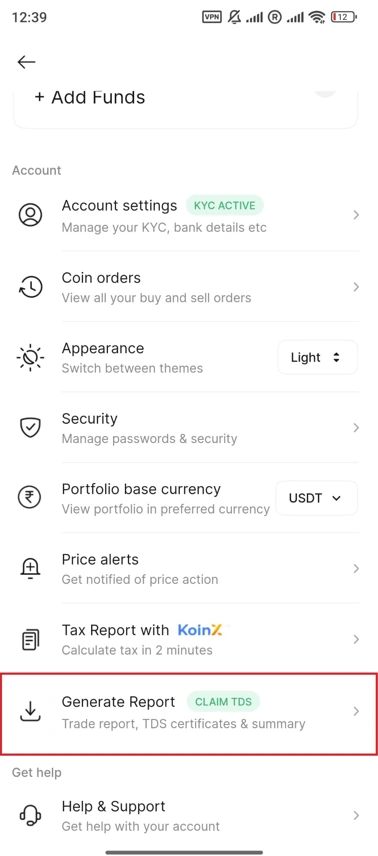Tap the back arrow icon
Image resolution: width=378 pixels, height=856 pixels.
tap(26, 62)
